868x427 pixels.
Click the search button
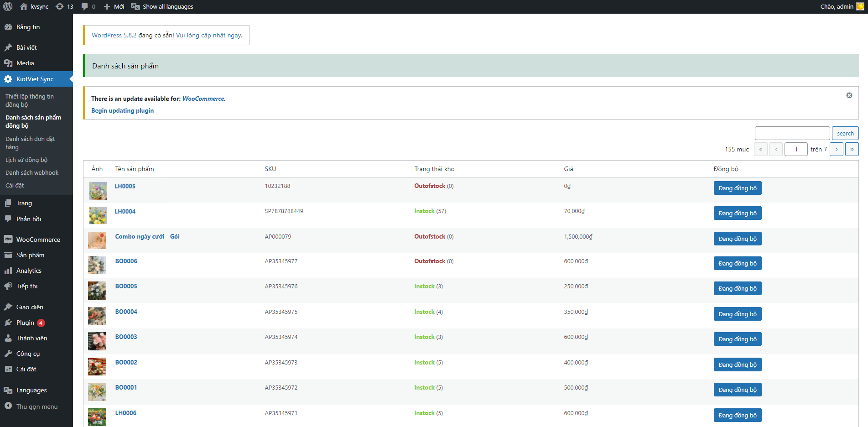pyautogui.click(x=845, y=133)
